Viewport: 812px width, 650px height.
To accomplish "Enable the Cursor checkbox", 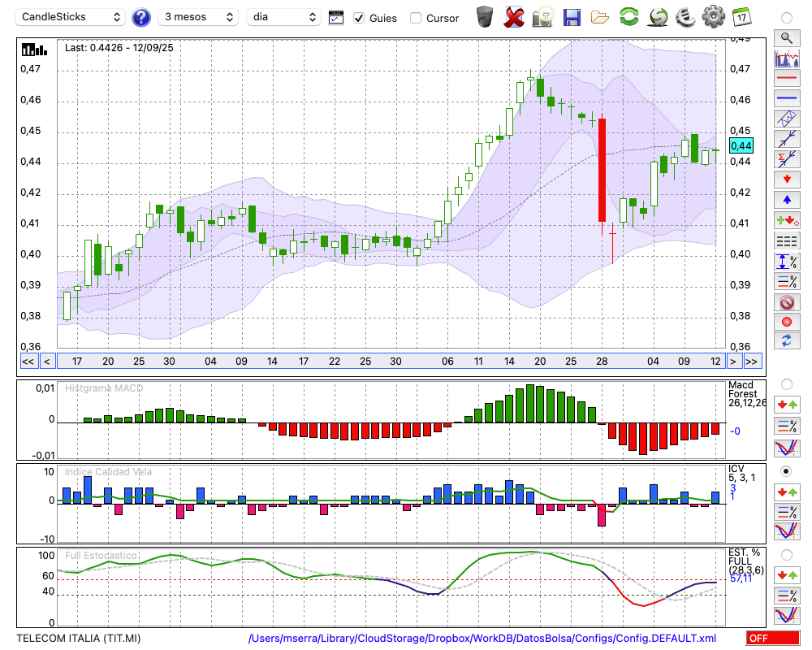I will tap(415, 18).
